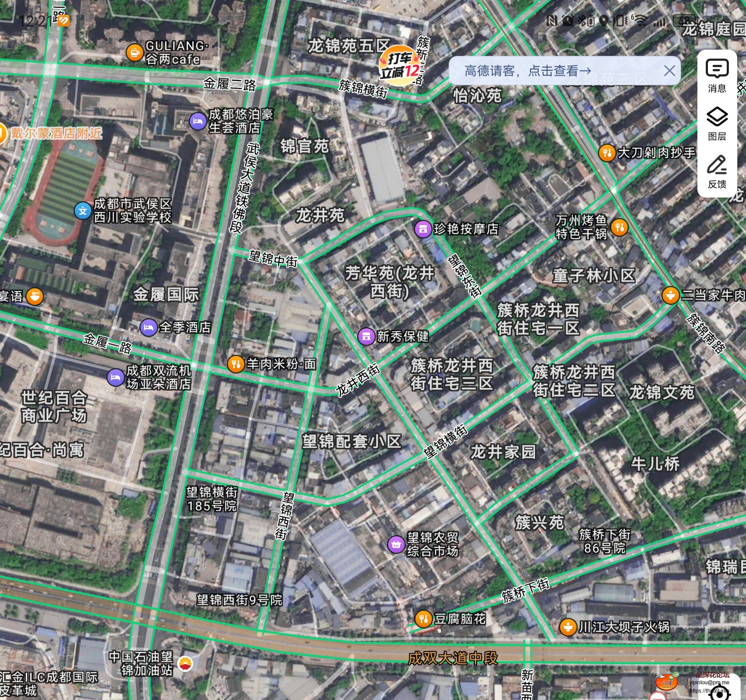Tap the 珍艳按摩店 shop marker

423,229
